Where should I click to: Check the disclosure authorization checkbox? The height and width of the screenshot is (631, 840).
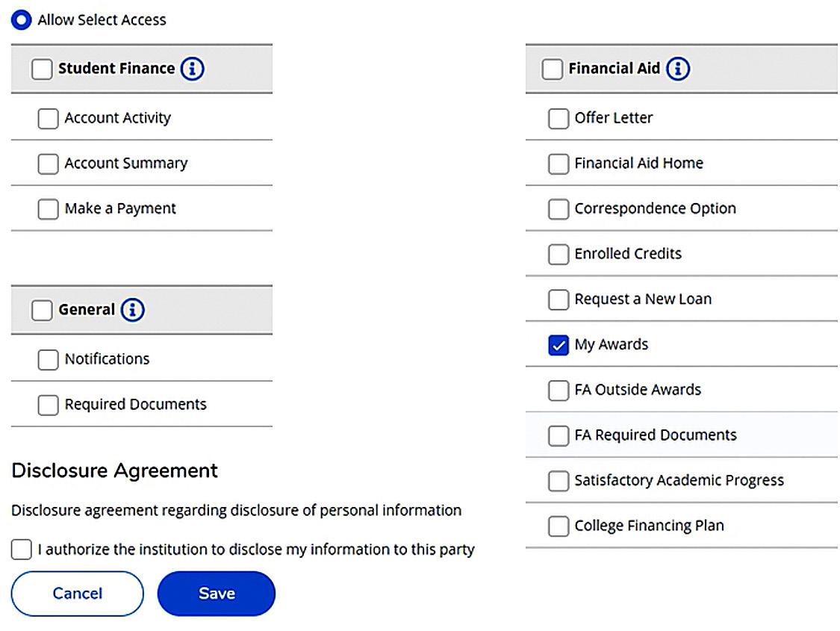pyautogui.click(x=22, y=550)
